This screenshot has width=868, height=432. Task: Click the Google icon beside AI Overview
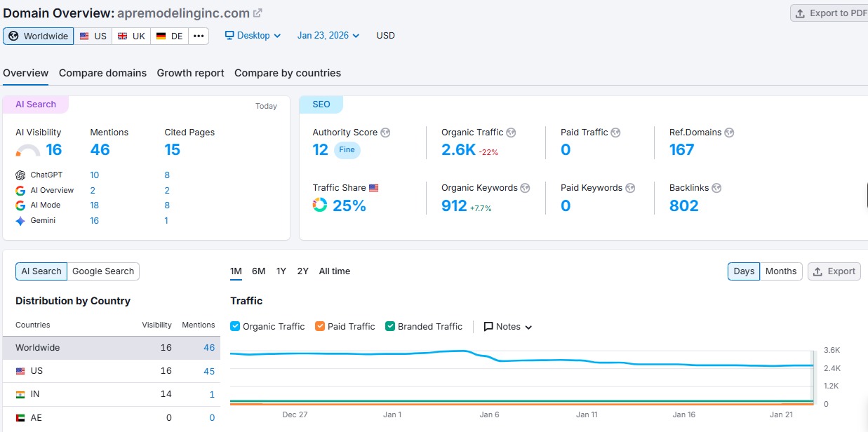(19, 190)
